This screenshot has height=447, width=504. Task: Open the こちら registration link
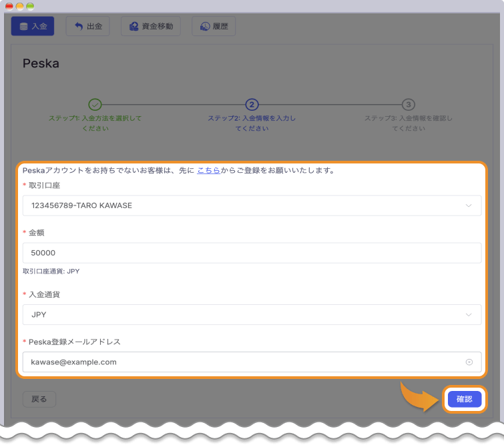pyautogui.click(x=208, y=170)
